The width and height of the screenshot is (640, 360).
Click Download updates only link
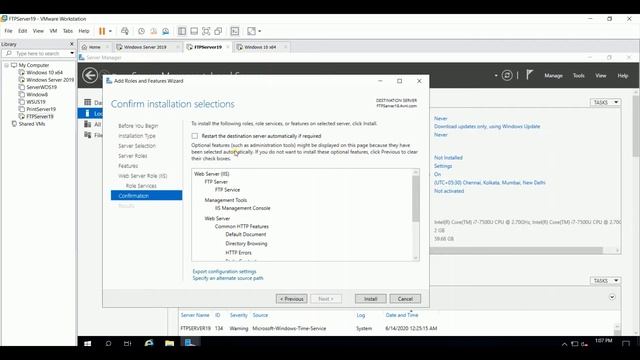coord(487,127)
